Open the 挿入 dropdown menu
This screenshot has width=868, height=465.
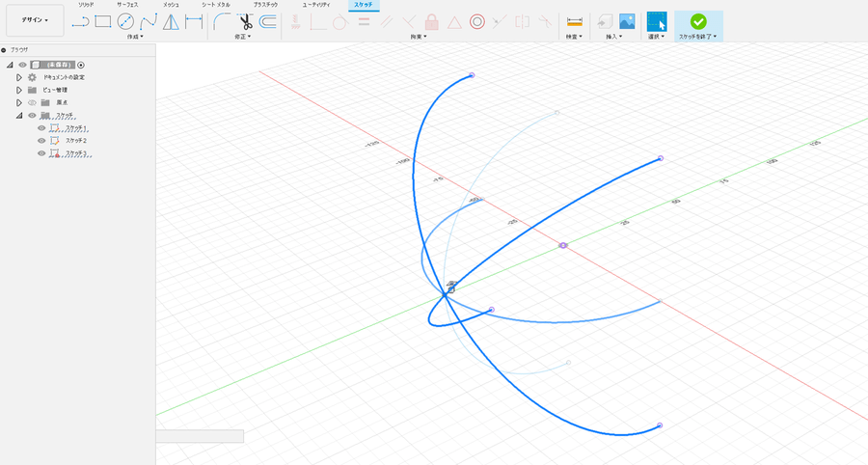[614, 37]
